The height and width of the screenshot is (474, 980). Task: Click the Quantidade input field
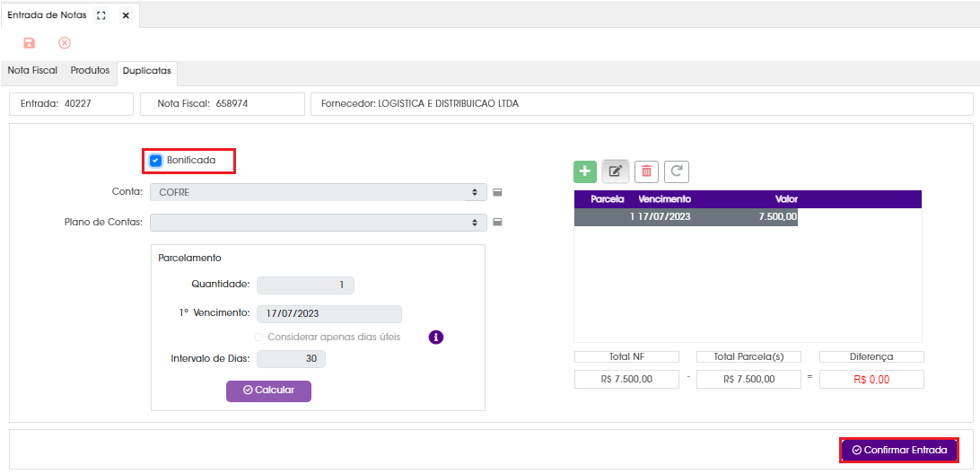(x=306, y=285)
